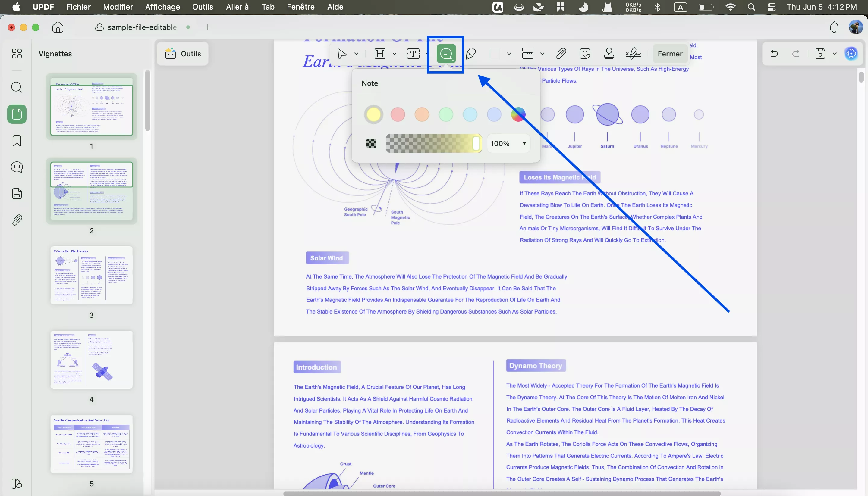This screenshot has height=496, width=868.
Task: Open the signature tool
Action: (633, 54)
